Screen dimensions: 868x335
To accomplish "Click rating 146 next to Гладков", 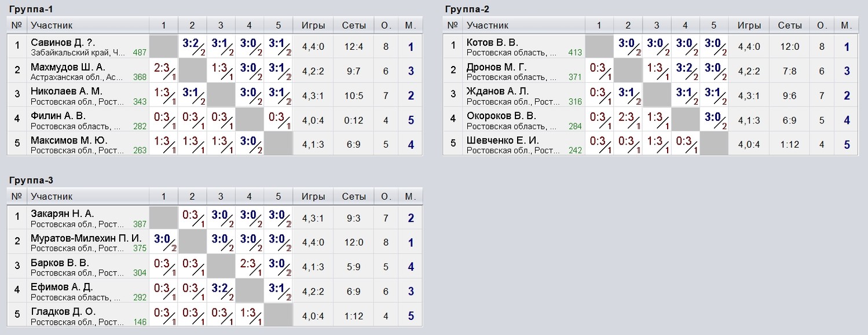I will (x=140, y=322).
